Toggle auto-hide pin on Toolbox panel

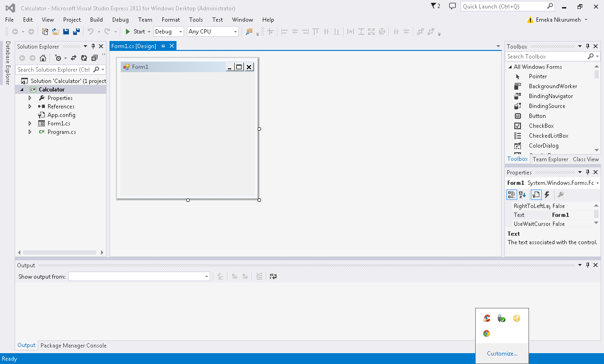[x=588, y=46]
